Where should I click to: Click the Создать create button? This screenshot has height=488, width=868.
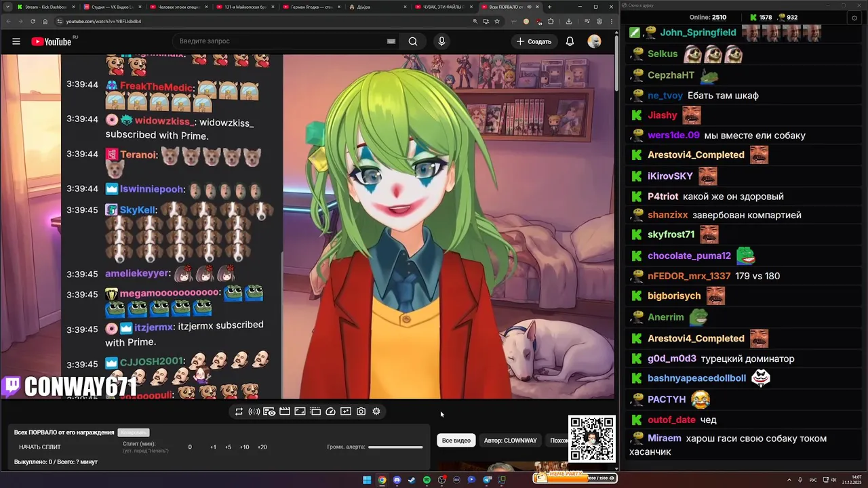[x=534, y=41]
